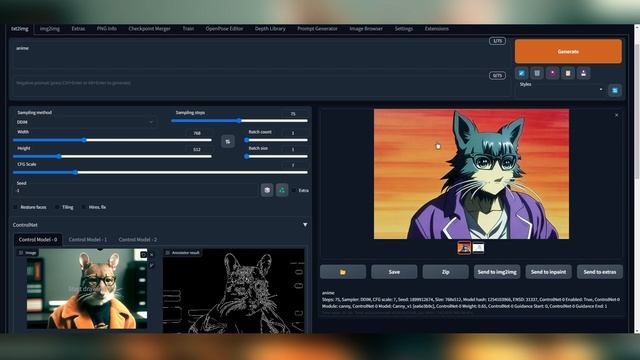Click Send to inpaint button
Screen dimensions: 640x360
[548, 272]
